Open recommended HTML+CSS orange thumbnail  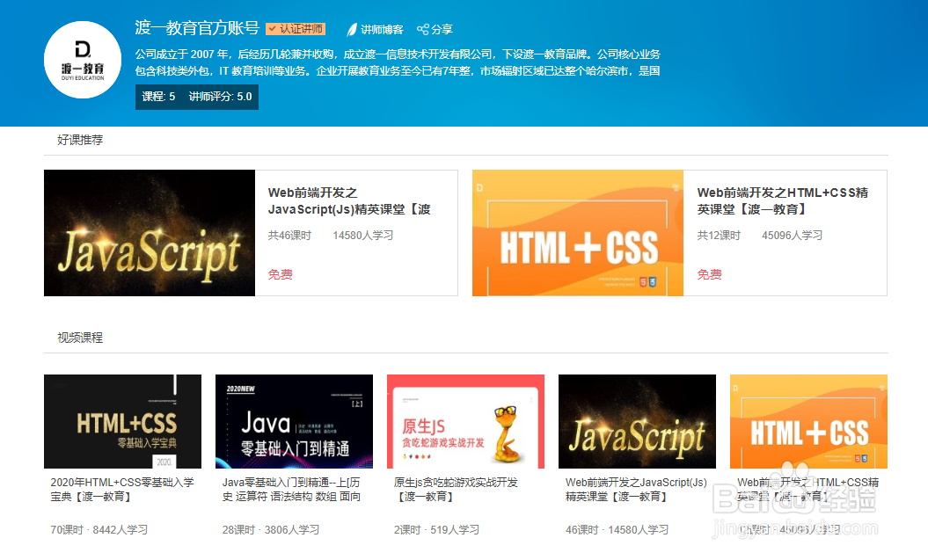click(578, 233)
